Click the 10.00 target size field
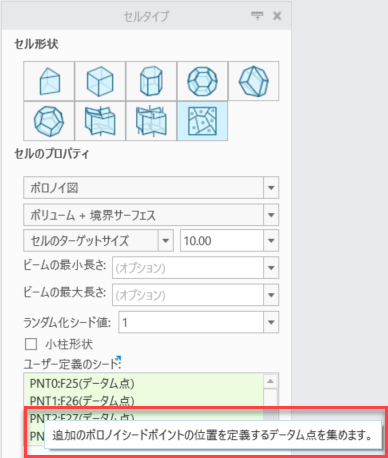The image size is (388, 458). click(x=222, y=240)
